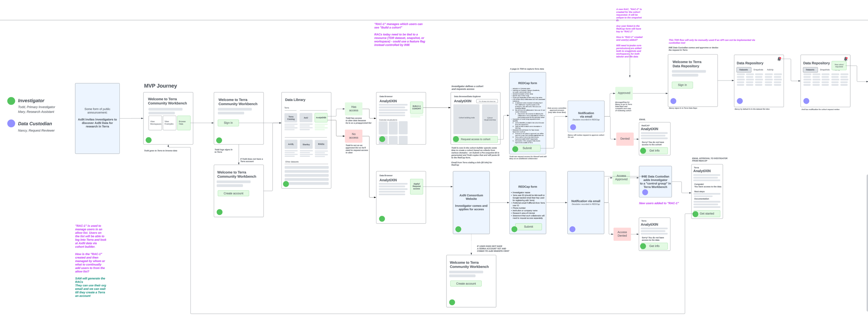868x335 pixels.
Task: Select the public announcement box on the left
Action: pyautogui.click(x=97, y=118)
